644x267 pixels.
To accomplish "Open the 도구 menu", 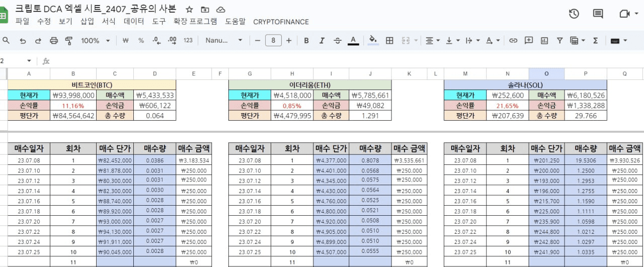I will pyautogui.click(x=159, y=22).
